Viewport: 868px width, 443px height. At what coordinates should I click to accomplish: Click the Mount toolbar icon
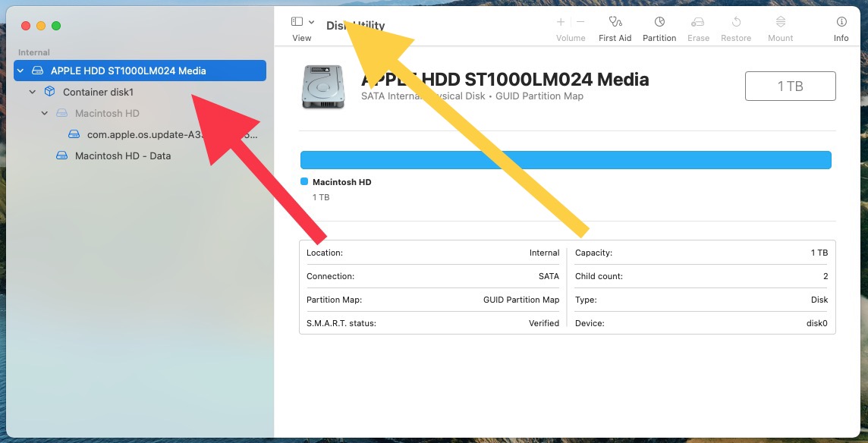781,22
